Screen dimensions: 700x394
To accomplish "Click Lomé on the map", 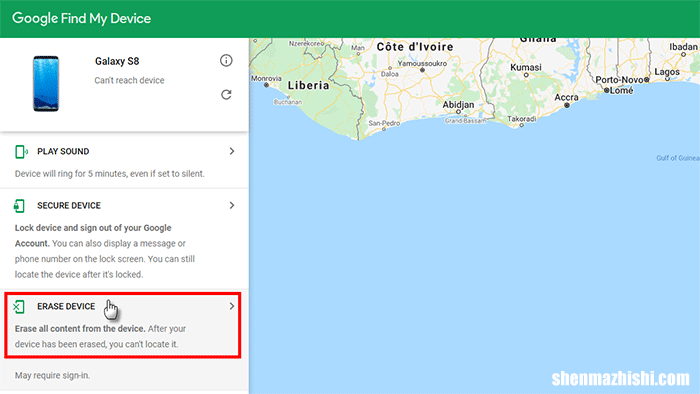I will pos(621,91).
